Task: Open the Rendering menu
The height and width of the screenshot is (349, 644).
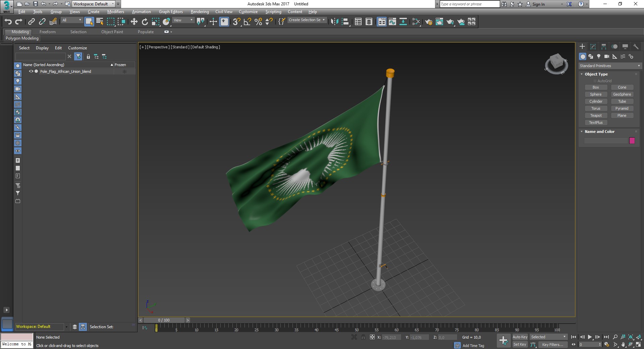Action: tap(200, 12)
